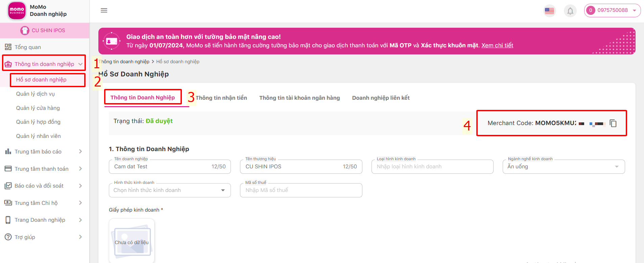Open Tổng quan dashboard
This screenshot has width=644, height=263.
click(28, 47)
